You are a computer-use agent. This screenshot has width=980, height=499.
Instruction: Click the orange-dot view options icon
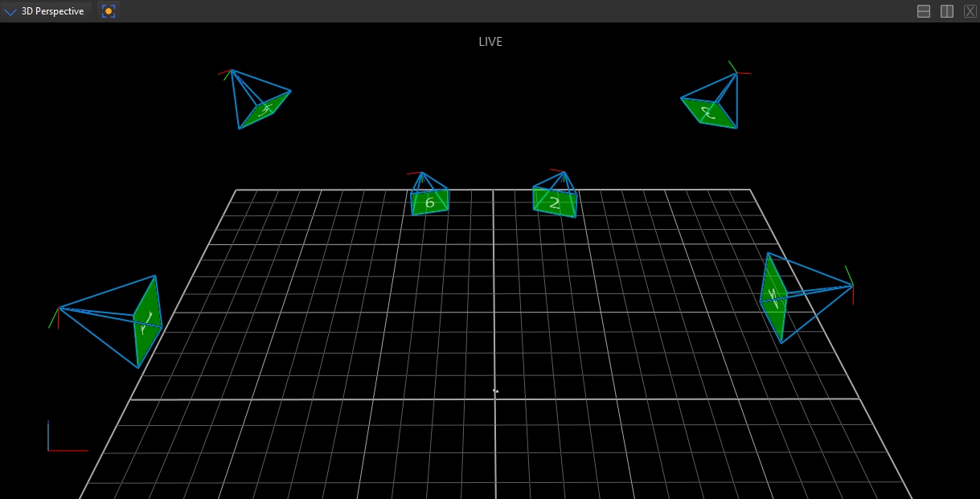pos(109,11)
